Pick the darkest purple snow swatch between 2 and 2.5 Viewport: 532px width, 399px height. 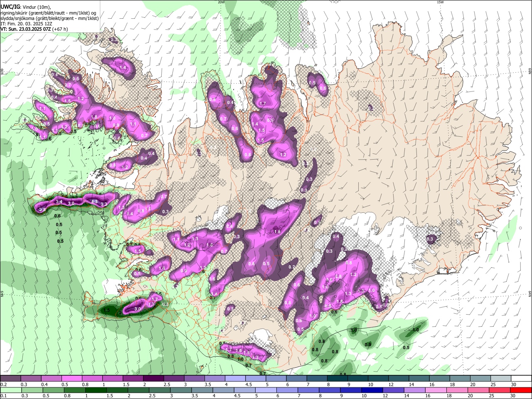[153, 378]
